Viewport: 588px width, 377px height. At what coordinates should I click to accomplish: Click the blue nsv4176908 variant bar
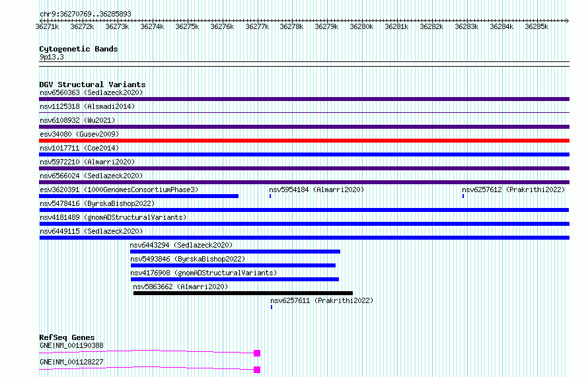coord(235,279)
